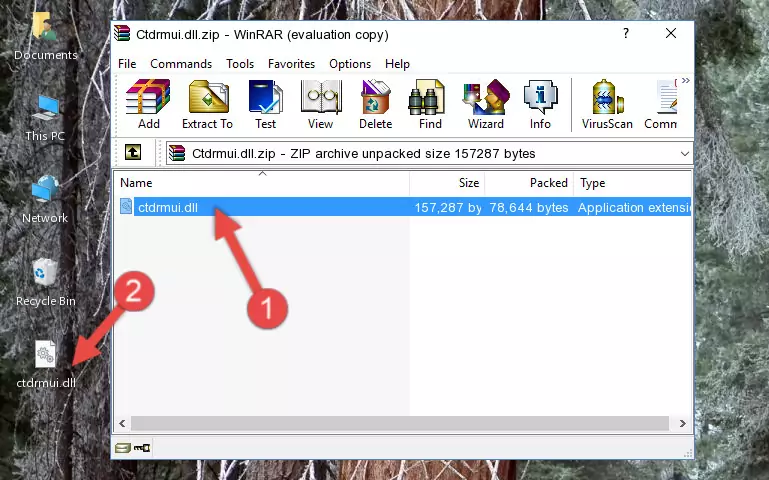Select the Recycle Bin desktop icon
769x480 pixels.
click(x=45, y=282)
